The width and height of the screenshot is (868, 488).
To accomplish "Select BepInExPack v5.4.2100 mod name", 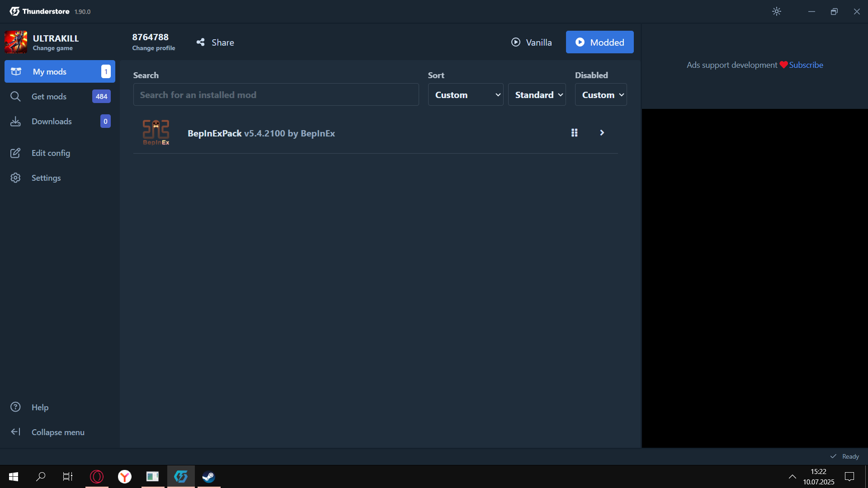I will pyautogui.click(x=261, y=133).
